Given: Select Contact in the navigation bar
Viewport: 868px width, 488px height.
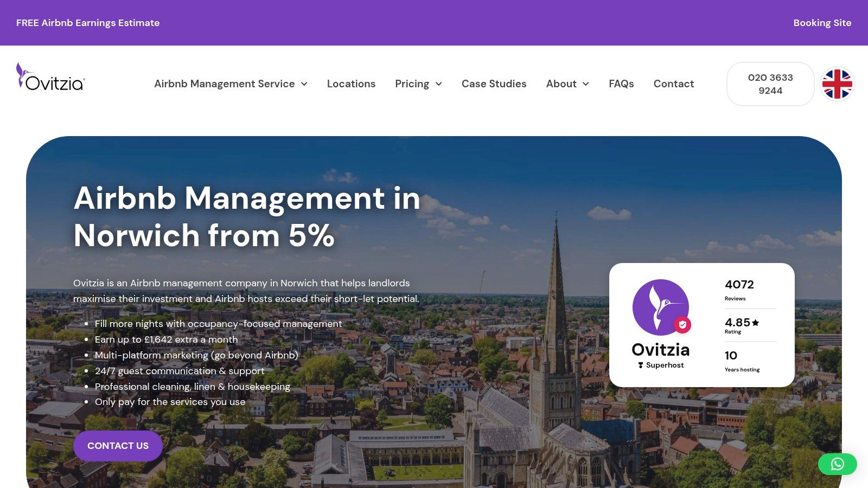Looking at the screenshot, I should pyautogui.click(x=673, y=84).
